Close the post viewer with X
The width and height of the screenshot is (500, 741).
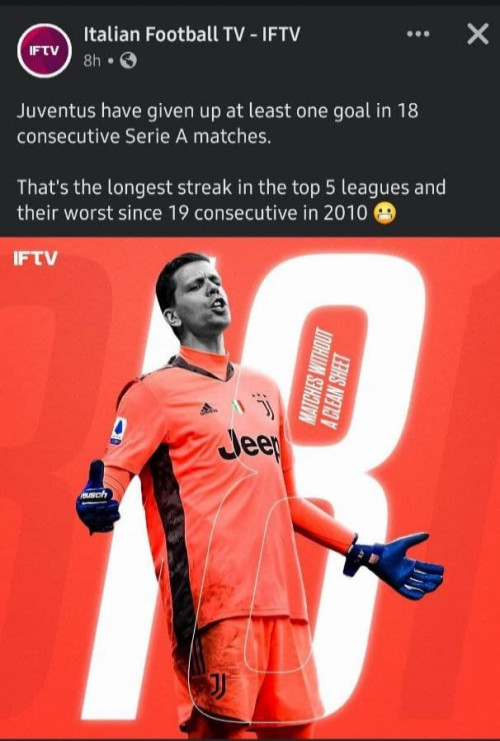[x=478, y=34]
